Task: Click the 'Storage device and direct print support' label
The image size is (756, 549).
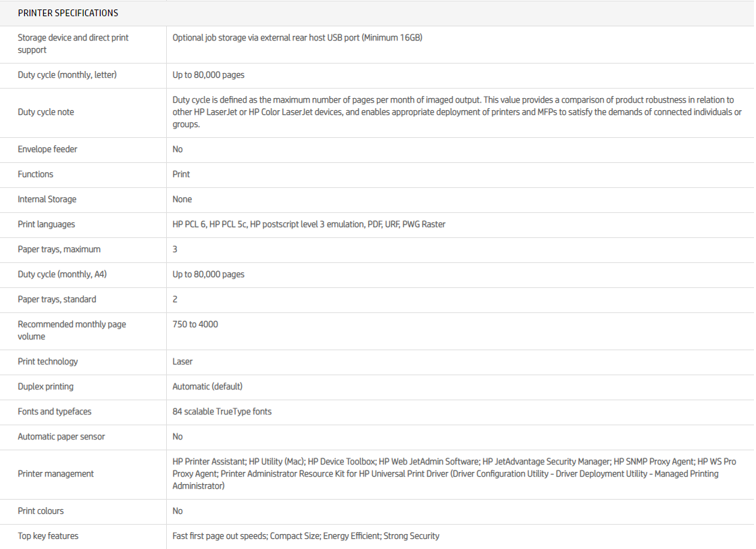Action: tap(73, 44)
